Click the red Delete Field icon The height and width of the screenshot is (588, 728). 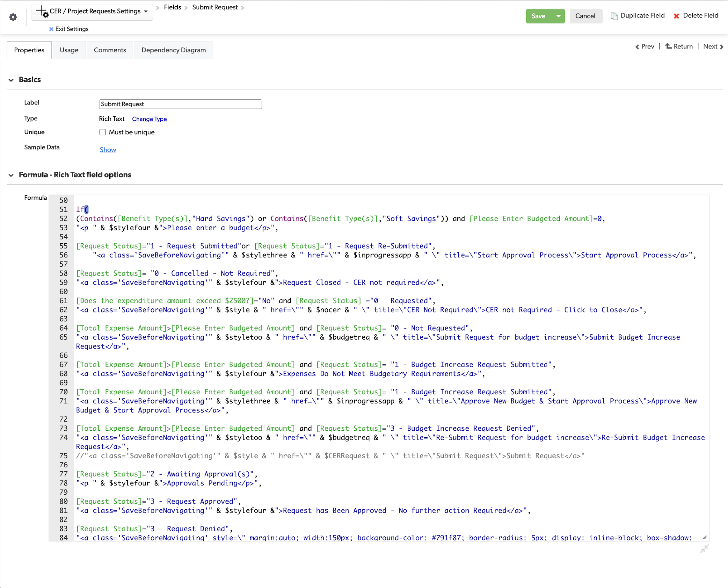(x=676, y=16)
